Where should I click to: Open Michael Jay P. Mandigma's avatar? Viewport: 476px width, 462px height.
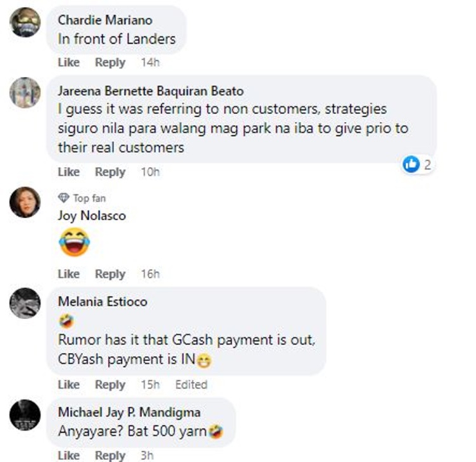click(x=25, y=415)
